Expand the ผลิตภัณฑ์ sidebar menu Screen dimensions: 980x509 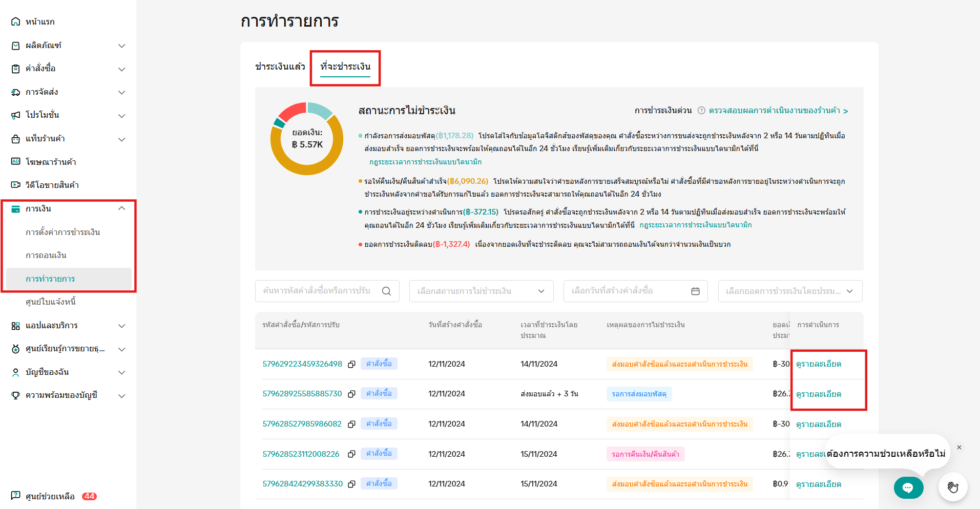pos(121,46)
